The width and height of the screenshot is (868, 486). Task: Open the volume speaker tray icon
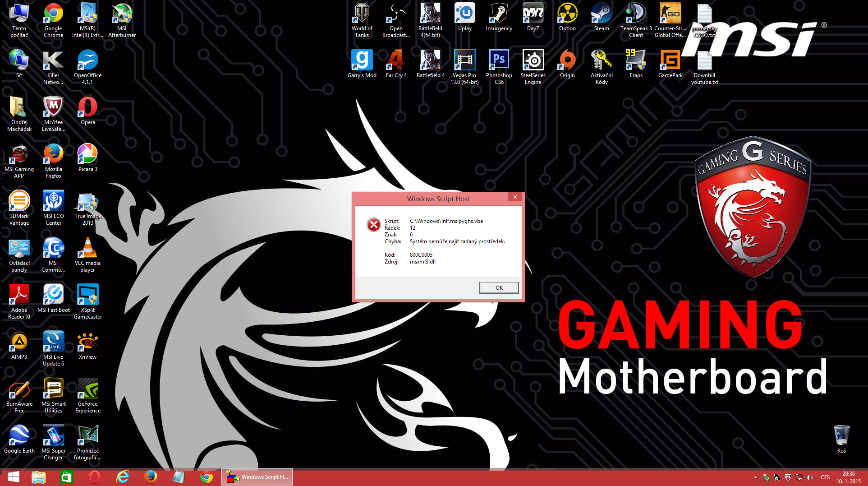[x=810, y=477]
